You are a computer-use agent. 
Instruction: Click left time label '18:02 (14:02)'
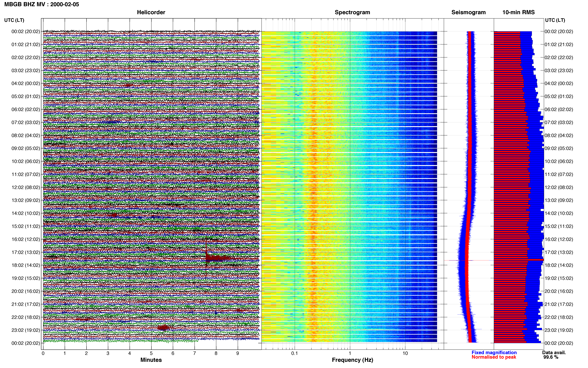point(26,265)
